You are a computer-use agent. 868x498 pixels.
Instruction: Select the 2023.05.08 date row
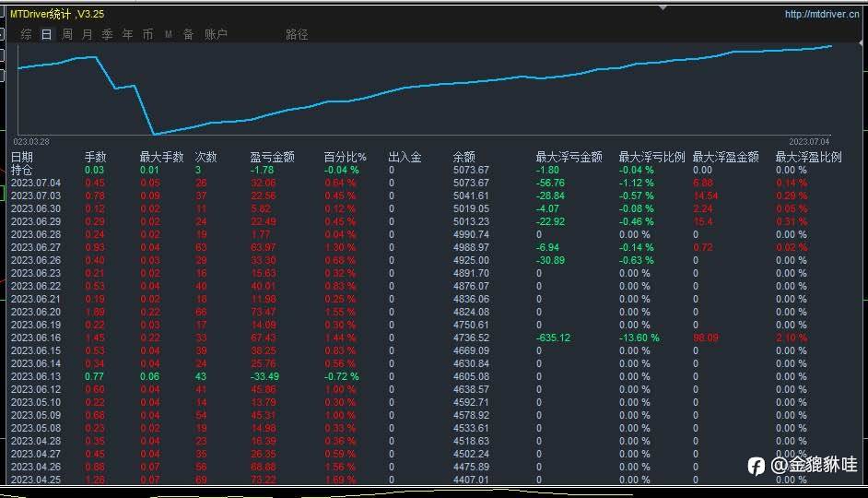click(35, 428)
